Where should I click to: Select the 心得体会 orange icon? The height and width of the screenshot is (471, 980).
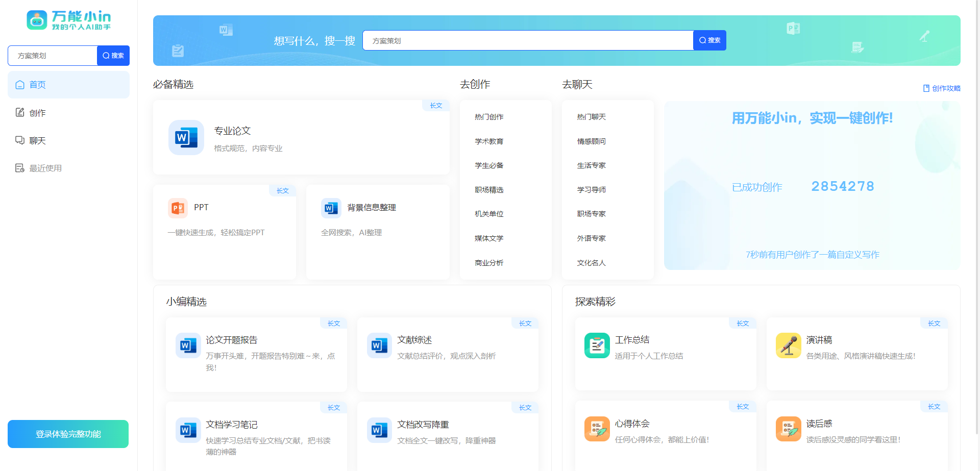pyautogui.click(x=597, y=429)
